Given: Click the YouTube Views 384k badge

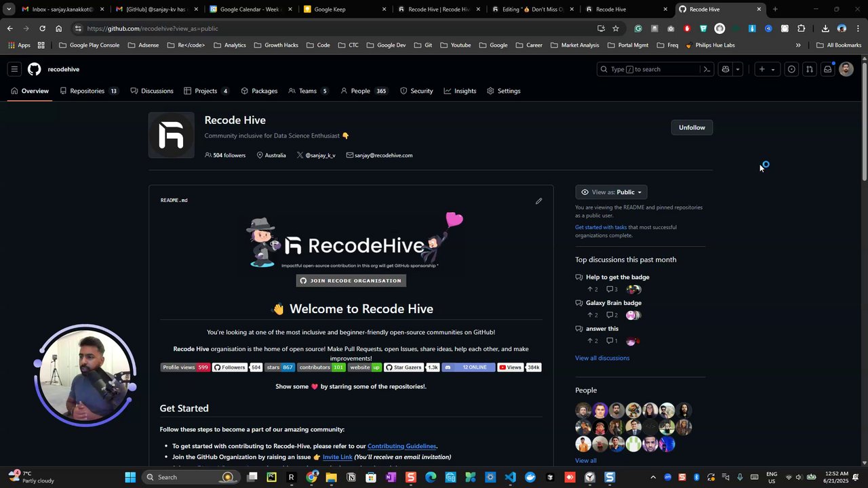Looking at the screenshot, I should point(519,367).
